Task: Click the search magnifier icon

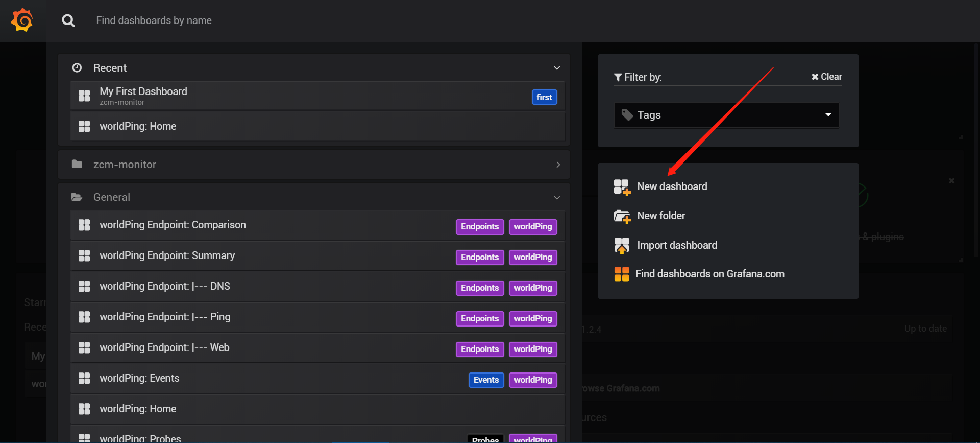Action: pos(68,20)
